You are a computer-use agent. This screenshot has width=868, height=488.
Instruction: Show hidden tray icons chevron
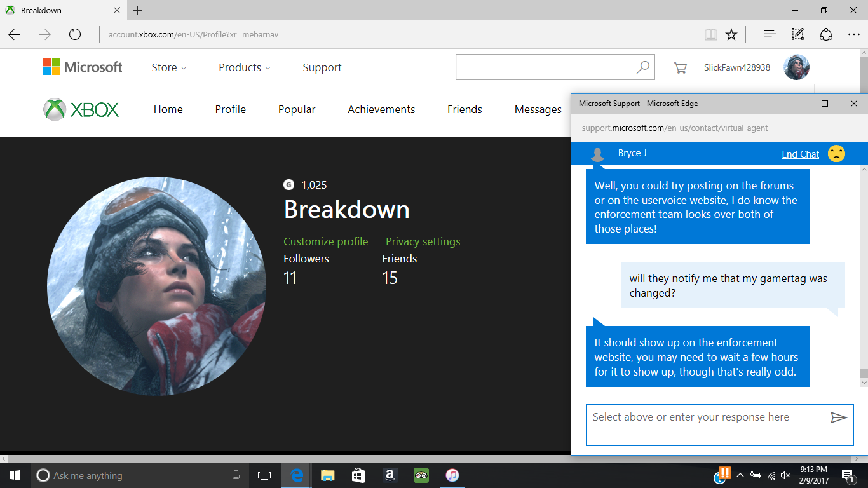[740, 475]
